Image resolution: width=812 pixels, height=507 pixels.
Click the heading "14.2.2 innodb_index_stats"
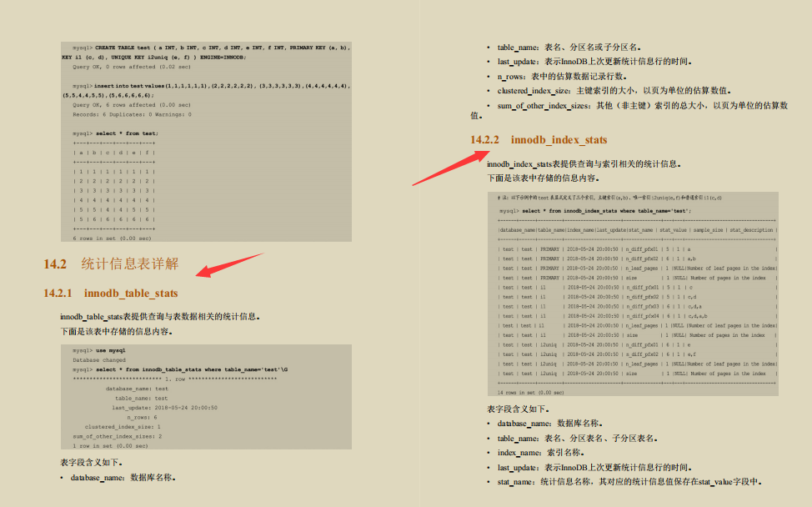(539, 140)
